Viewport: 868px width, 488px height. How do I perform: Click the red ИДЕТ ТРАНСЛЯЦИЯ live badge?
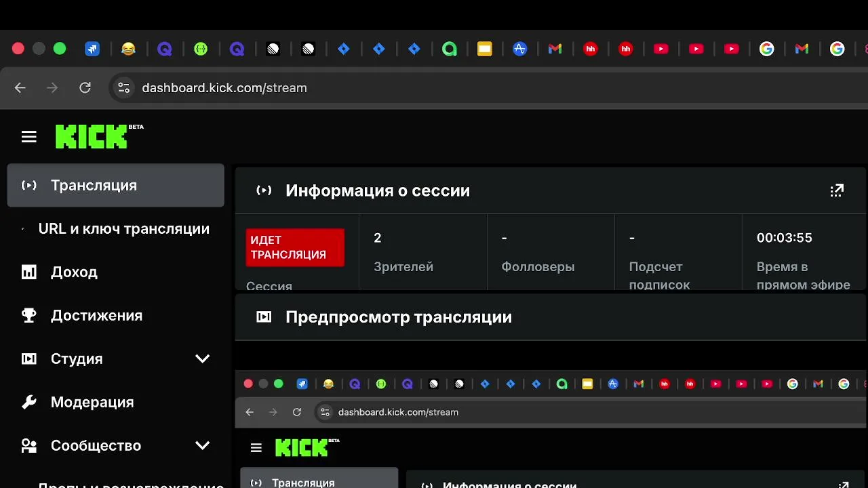(295, 247)
